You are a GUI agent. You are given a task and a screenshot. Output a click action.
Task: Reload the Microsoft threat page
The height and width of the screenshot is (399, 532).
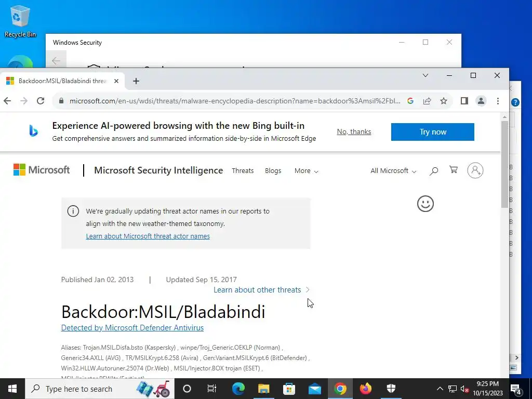[x=41, y=101]
